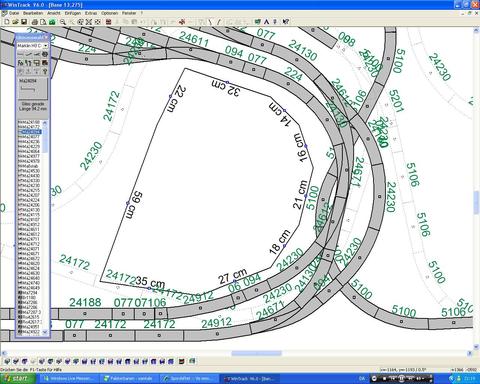Click the selected track preview button
Image resolution: width=480 pixels, height=384 pixels.
click(32, 89)
